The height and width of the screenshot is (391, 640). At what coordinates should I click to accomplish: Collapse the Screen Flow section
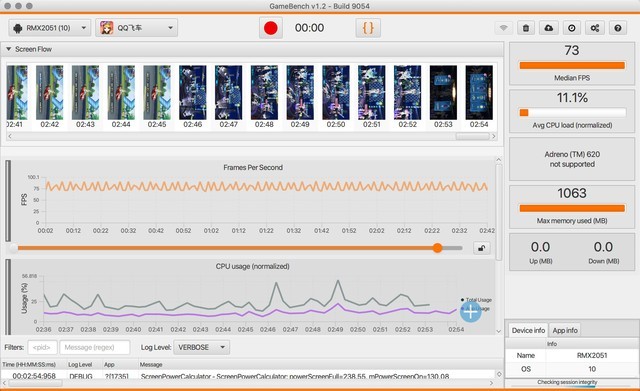coord(8,49)
